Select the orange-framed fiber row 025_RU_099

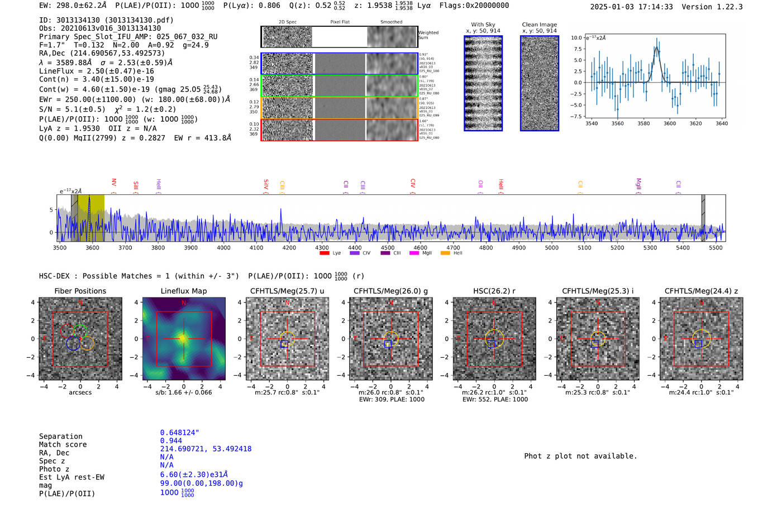pyautogui.click(x=340, y=108)
